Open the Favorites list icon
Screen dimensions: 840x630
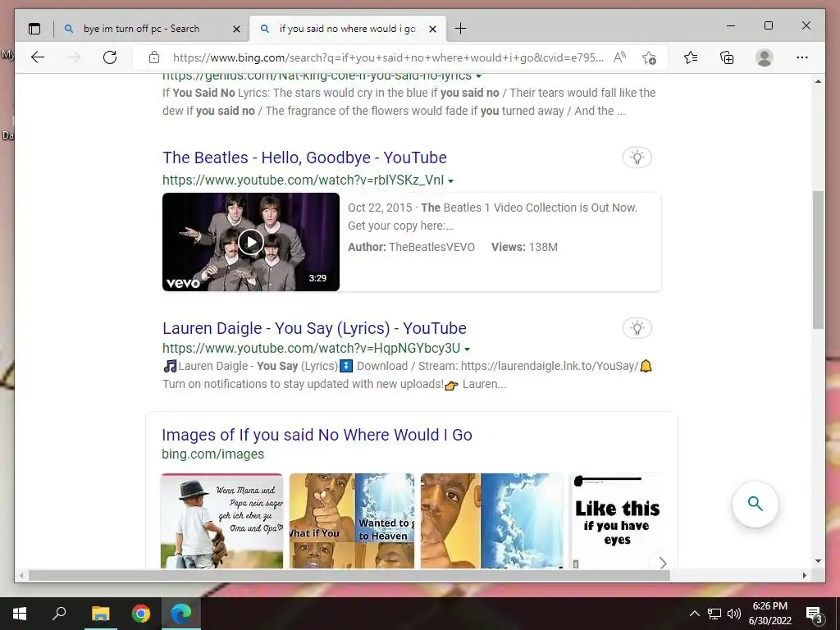tap(691, 57)
